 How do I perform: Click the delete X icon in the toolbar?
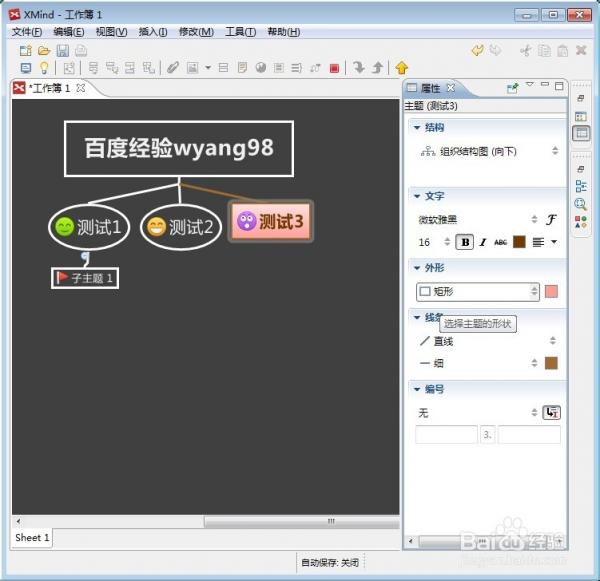click(x=581, y=50)
